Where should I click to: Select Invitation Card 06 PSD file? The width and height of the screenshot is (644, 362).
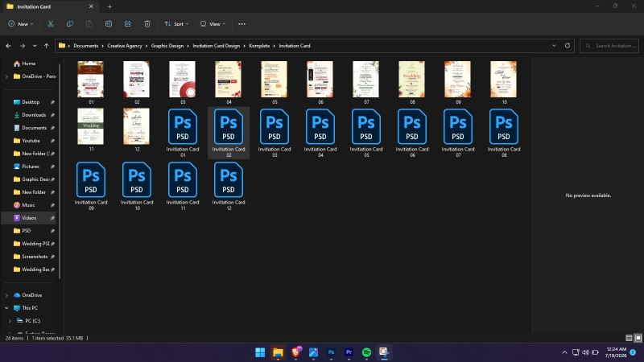pos(412,133)
